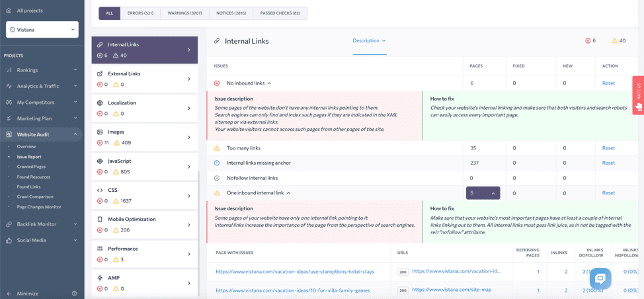Click the passed check icon by Nofollow internal links
Screen dimensions: 644x299
217,178
